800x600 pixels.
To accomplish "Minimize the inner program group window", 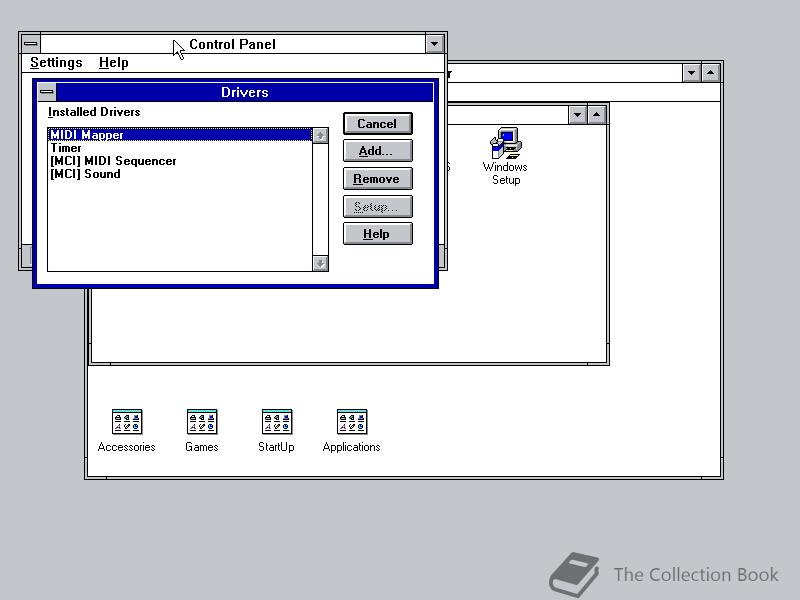I will tap(577, 115).
